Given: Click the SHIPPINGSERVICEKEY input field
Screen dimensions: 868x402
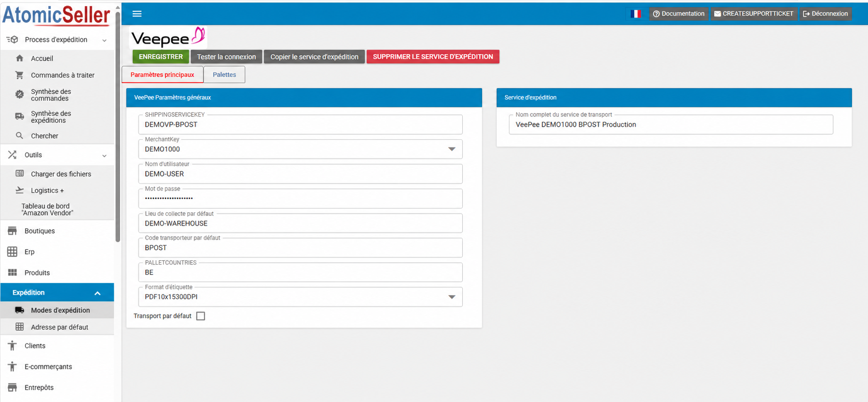Looking at the screenshot, I should pyautogui.click(x=300, y=125).
